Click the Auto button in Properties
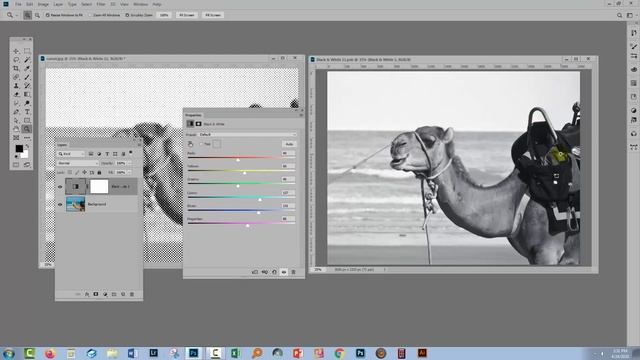The height and width of the screenshot is (360, 640). (x=289, y=144)
